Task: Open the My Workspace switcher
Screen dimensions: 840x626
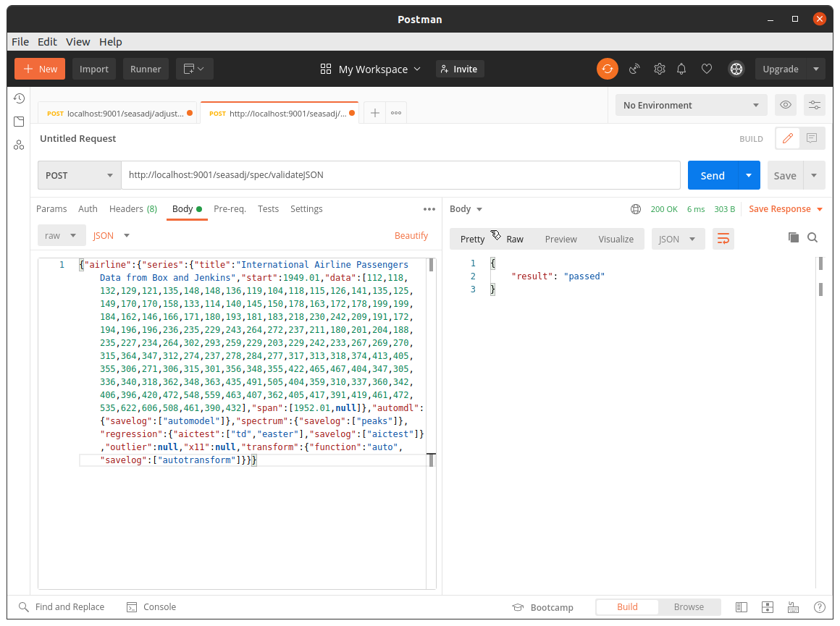Action: (371, 69)
